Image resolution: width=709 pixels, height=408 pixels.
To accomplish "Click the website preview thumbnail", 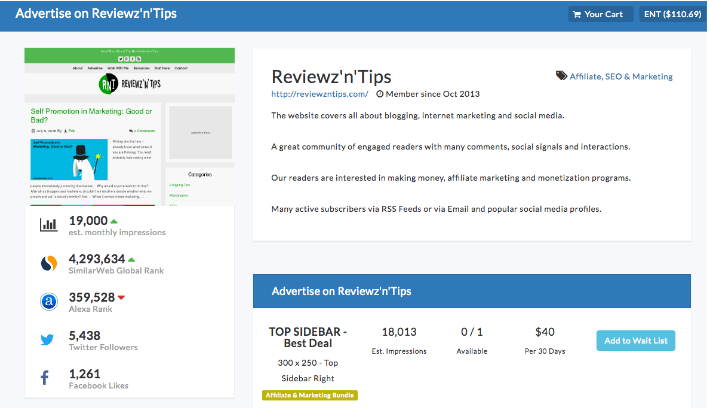I will tap(129, 127).
